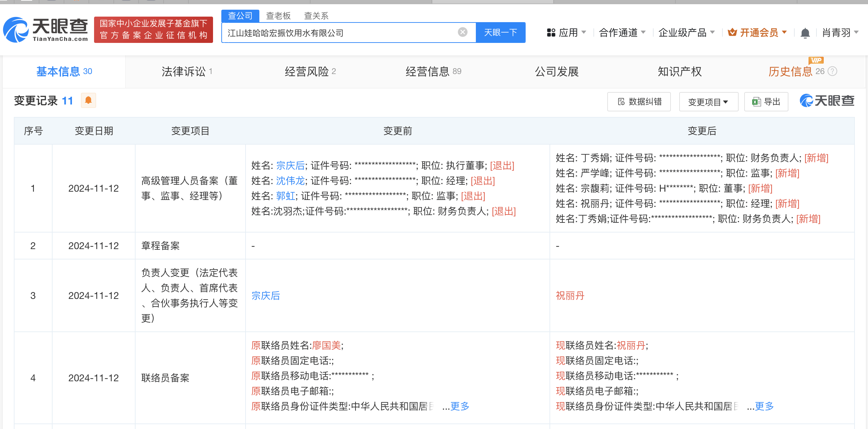
Task: Open 祝丽丹 link in row 3
Action: (x=570, y=296)
